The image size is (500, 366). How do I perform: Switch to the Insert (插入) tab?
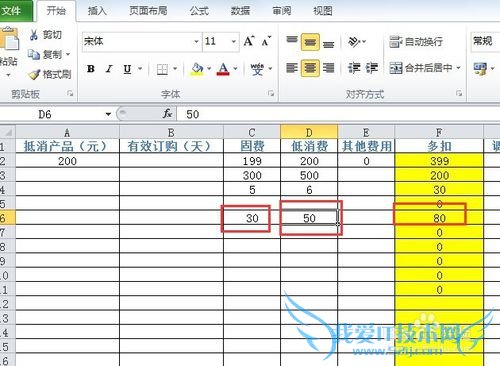(97, 11)
